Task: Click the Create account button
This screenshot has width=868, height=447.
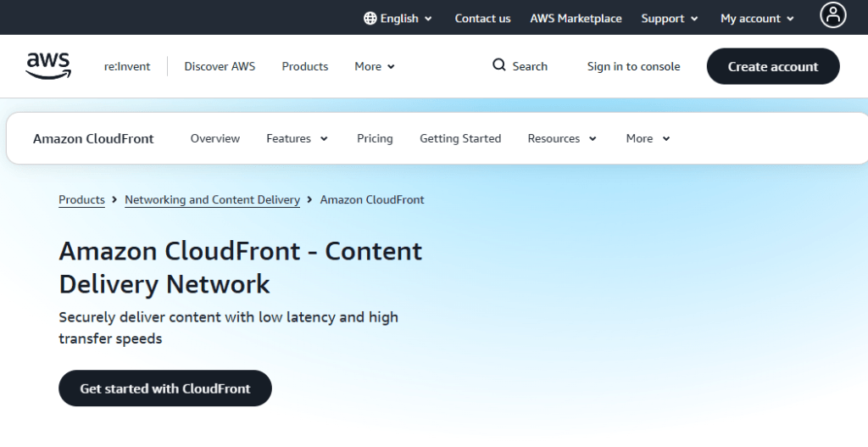Action: [773, 66]
